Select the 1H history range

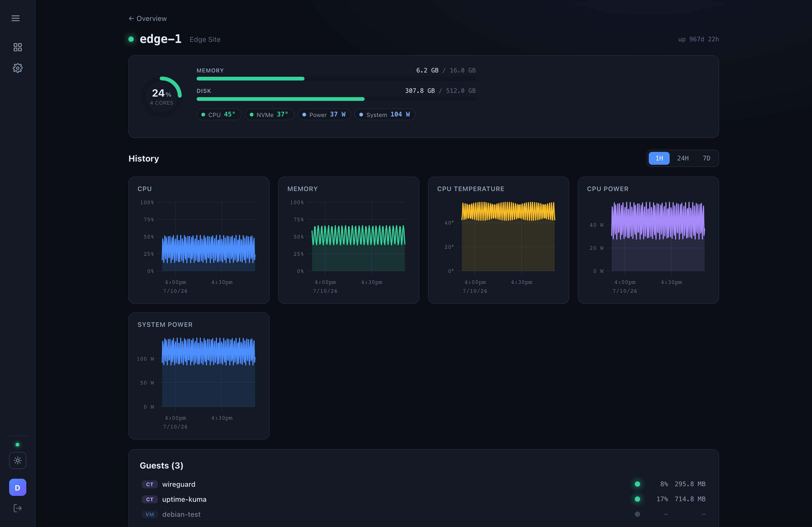pos(659,158)
